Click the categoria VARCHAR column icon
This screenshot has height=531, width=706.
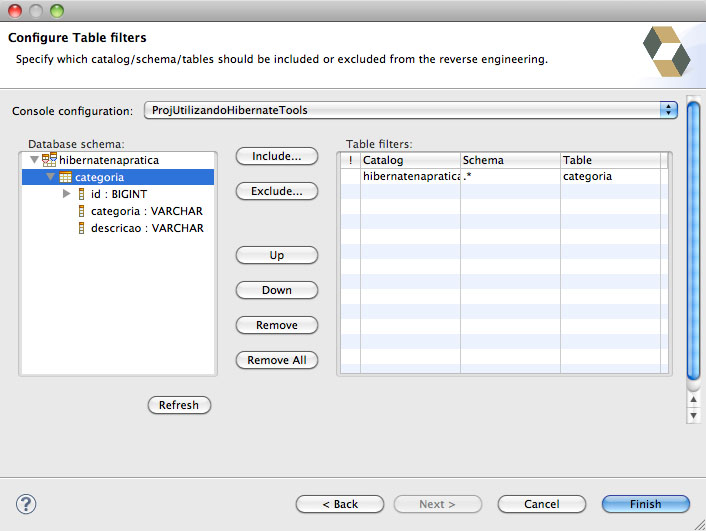pos(81,211)
